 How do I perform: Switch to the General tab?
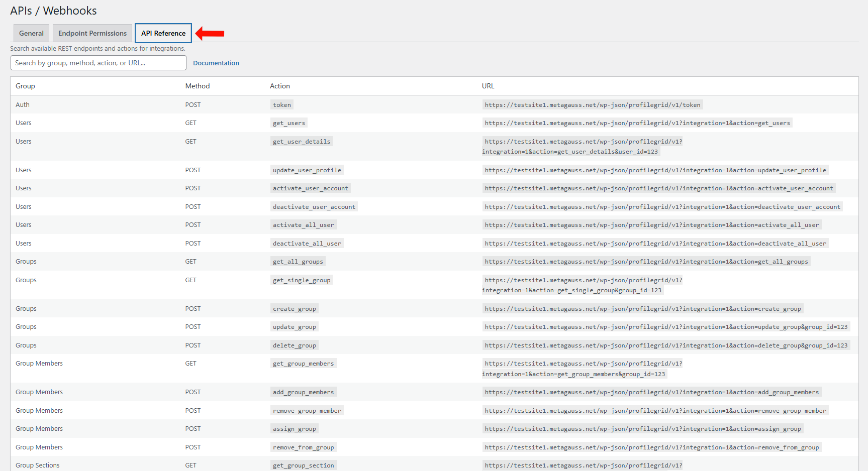click(x=31, y=33)
